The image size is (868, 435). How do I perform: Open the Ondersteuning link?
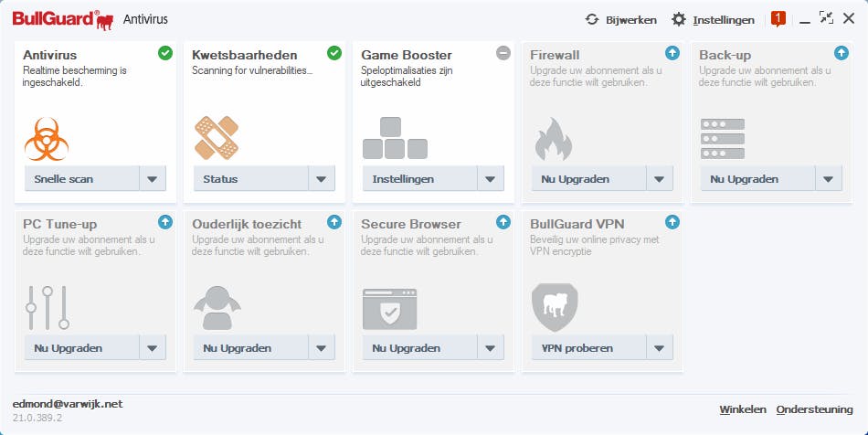coord(814,409)
